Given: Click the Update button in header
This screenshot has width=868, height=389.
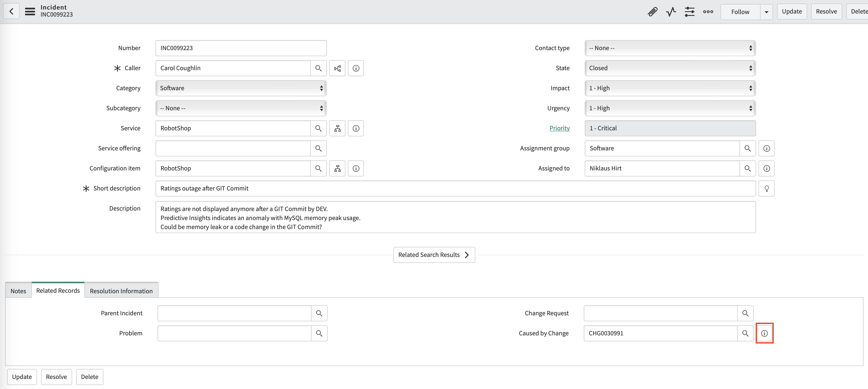Looking at the screenshot, I should click(x=792, y=12).
